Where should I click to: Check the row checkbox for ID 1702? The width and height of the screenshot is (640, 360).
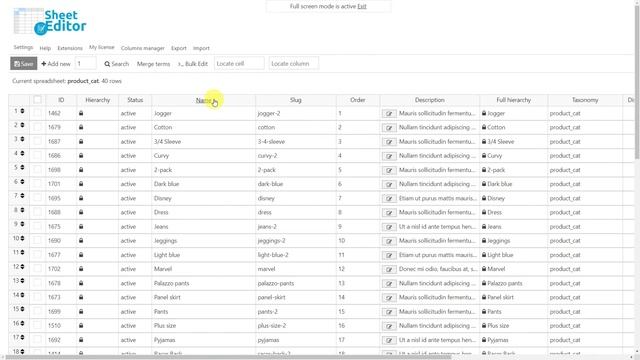pos(37,269)
